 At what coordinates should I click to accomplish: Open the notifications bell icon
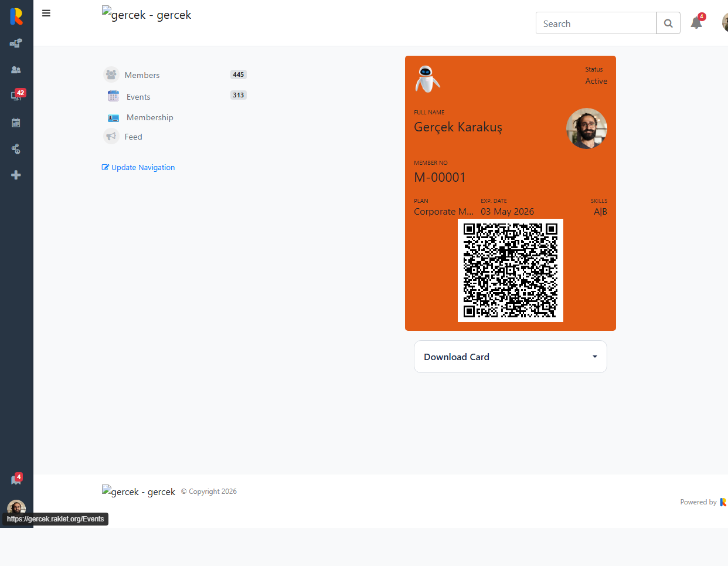(x=696, y=23)
